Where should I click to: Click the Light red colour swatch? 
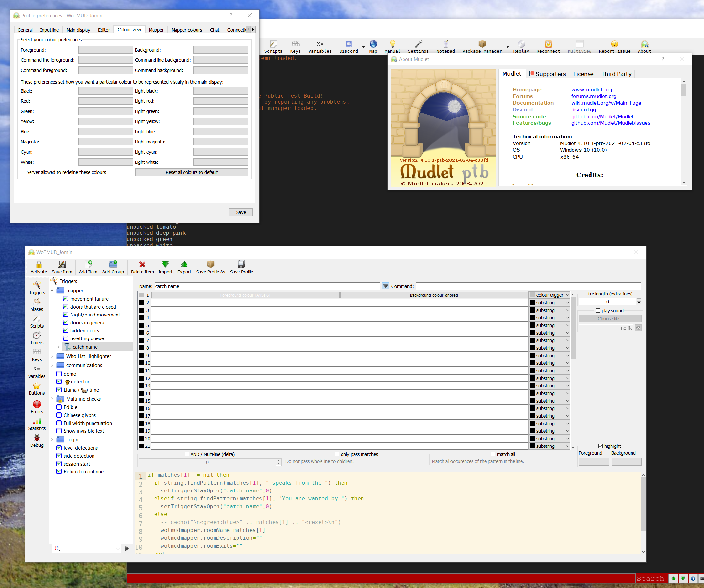220,101
